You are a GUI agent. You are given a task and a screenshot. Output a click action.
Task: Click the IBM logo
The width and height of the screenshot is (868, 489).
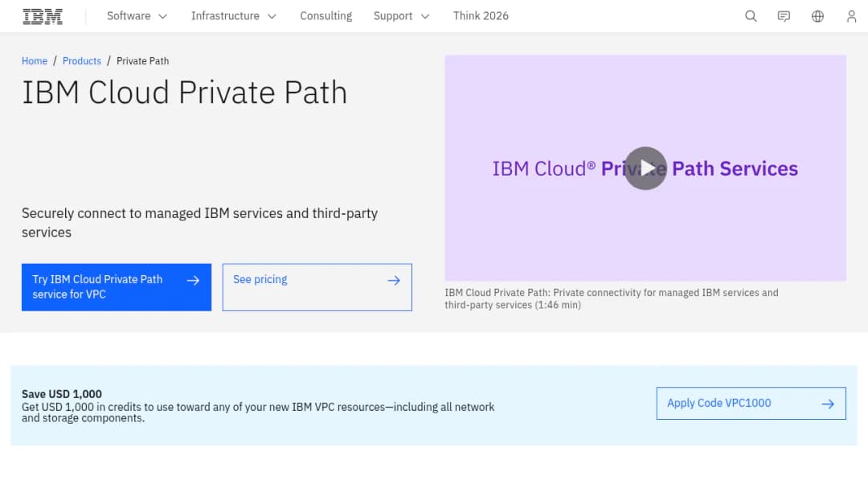(x=43, y=16)
